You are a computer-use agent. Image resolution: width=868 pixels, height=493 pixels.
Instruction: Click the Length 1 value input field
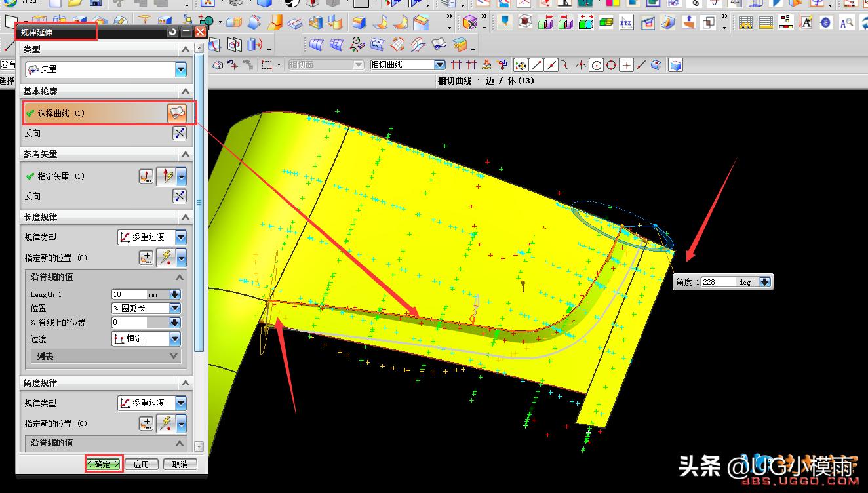tap(129, 294)
